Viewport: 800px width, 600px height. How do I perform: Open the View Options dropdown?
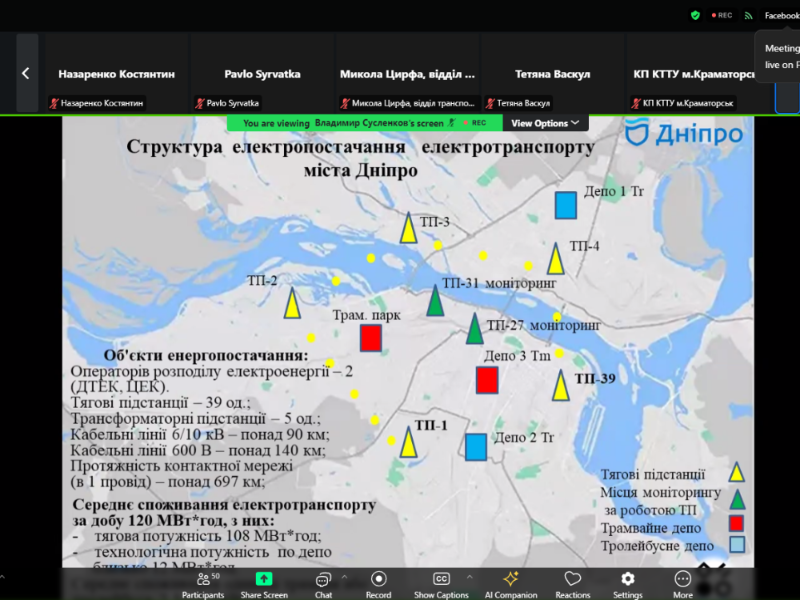(x=543, y=122)
